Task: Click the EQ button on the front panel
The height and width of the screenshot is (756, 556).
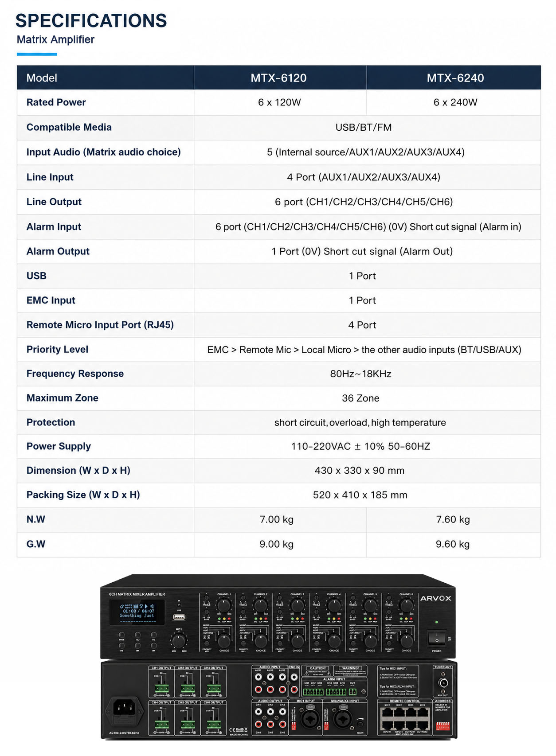Action: (153, 635)
